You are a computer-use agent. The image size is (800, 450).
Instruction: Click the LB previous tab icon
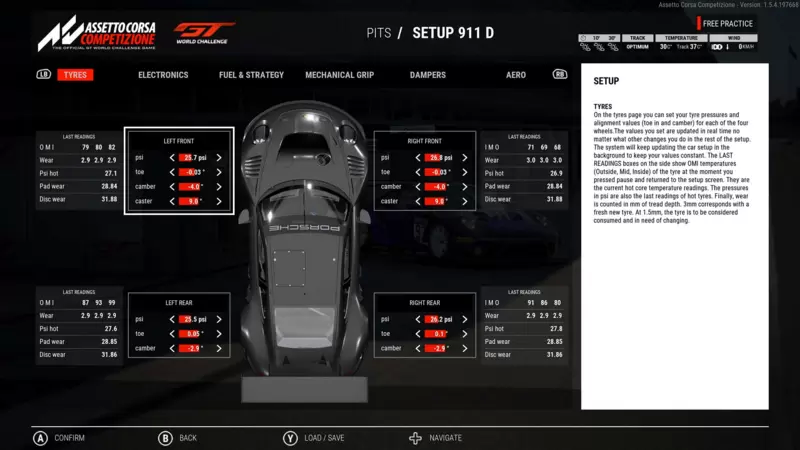(44, 74)
